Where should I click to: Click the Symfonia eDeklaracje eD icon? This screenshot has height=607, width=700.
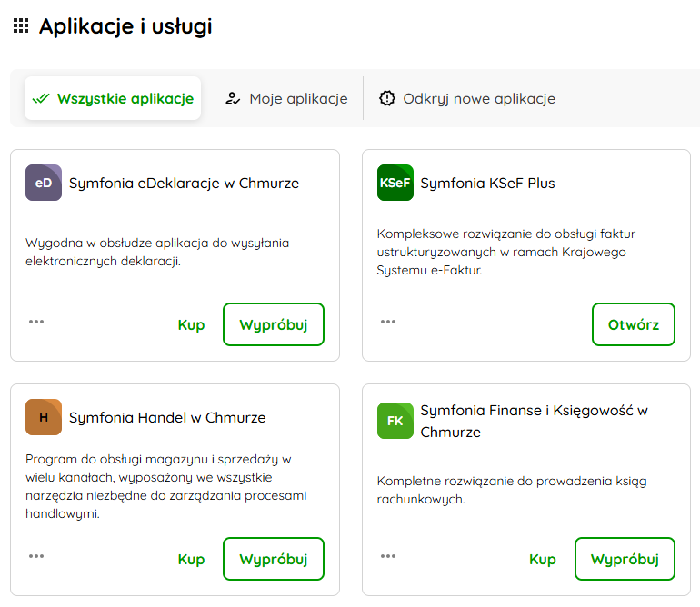[44, 183]
